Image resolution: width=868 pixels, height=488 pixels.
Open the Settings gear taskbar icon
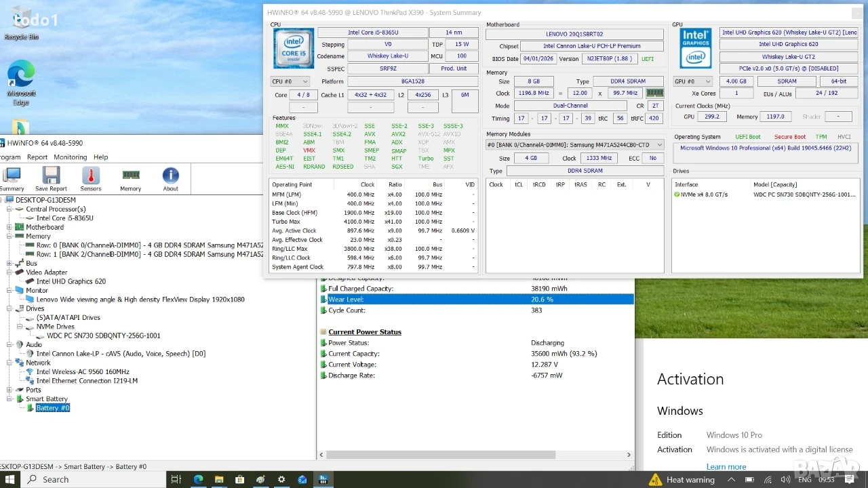tap(281, 479)
